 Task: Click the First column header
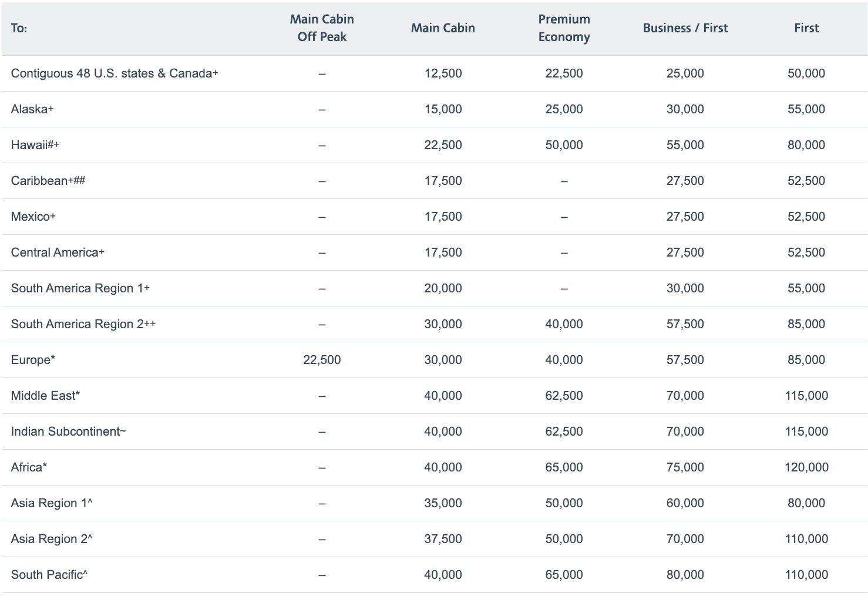pyautogui.click(x=806, y=28)
